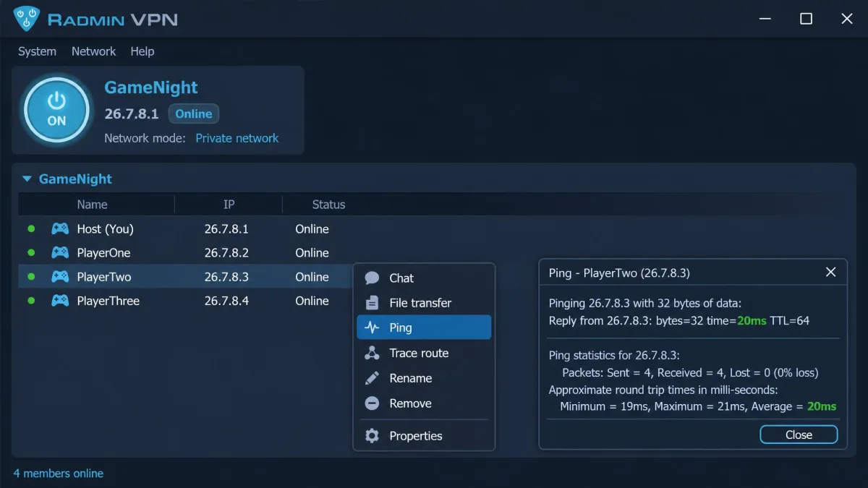The width and height of the screenshot is (868, 488).
Task: Click the green 20ms reply time
Action: coord(752,320)
